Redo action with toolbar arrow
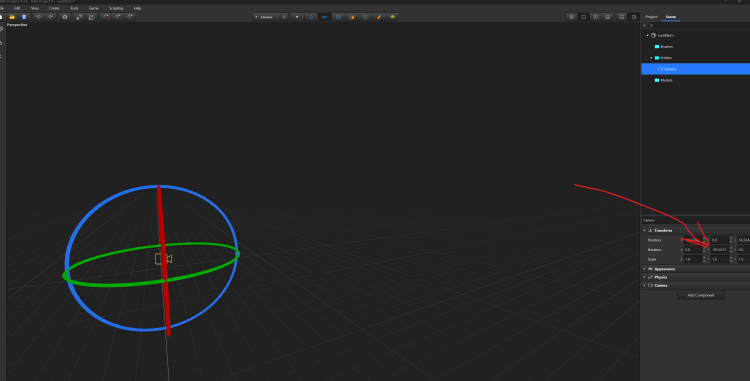Image resolution: width=750 pixels, height=381 pixels. [x=51, y=17]
